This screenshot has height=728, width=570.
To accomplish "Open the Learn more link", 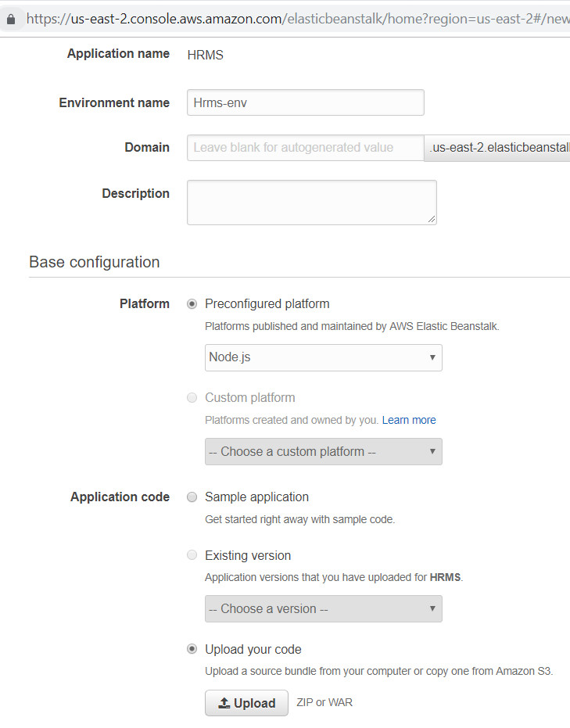I will [x=409, y=420].
